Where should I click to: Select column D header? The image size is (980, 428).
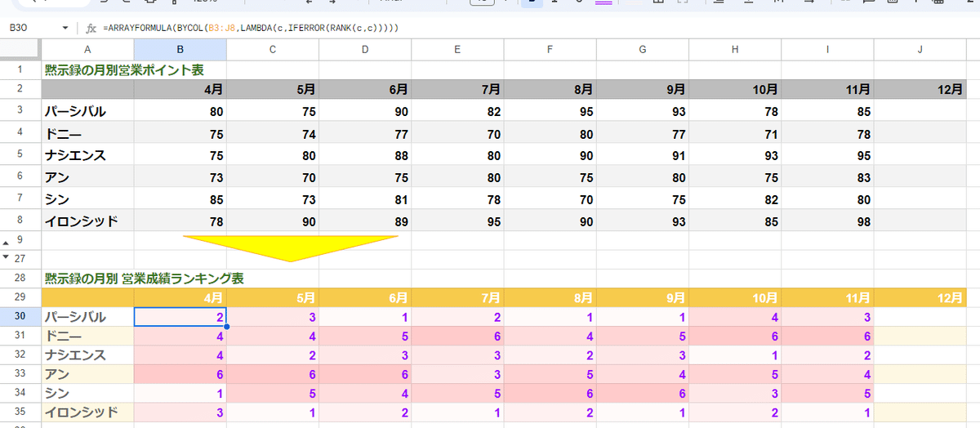tap(365, 50)
